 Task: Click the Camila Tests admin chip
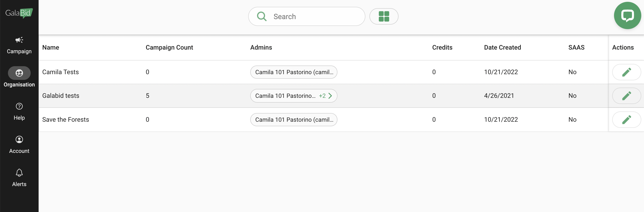[293, 72]
